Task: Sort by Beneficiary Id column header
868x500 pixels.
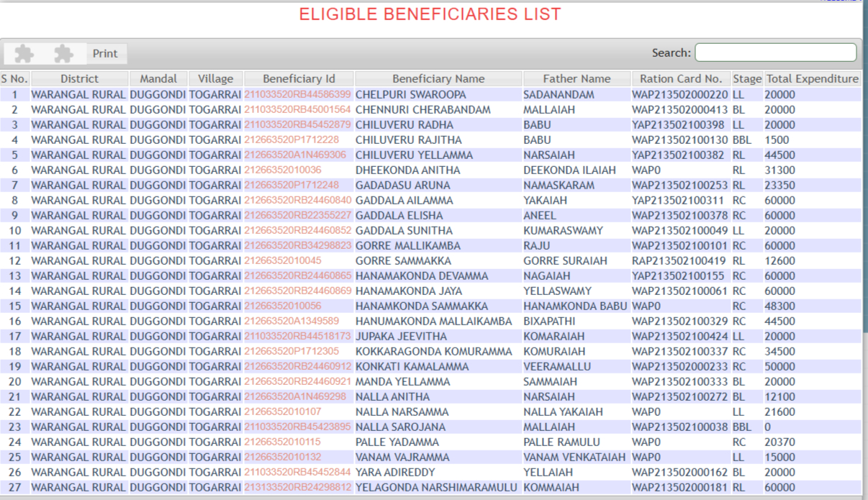Action: coord(299,78)
